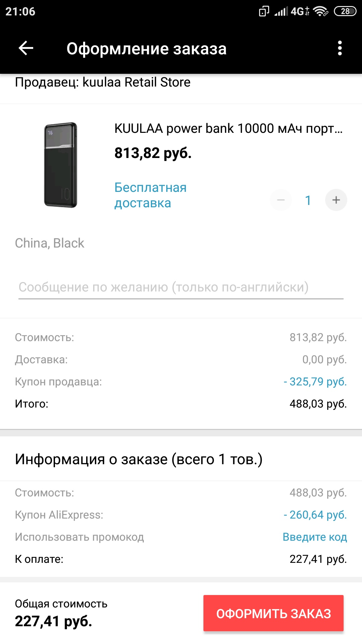Tap the Бесплатная доставка shipping link

point(150,195)
